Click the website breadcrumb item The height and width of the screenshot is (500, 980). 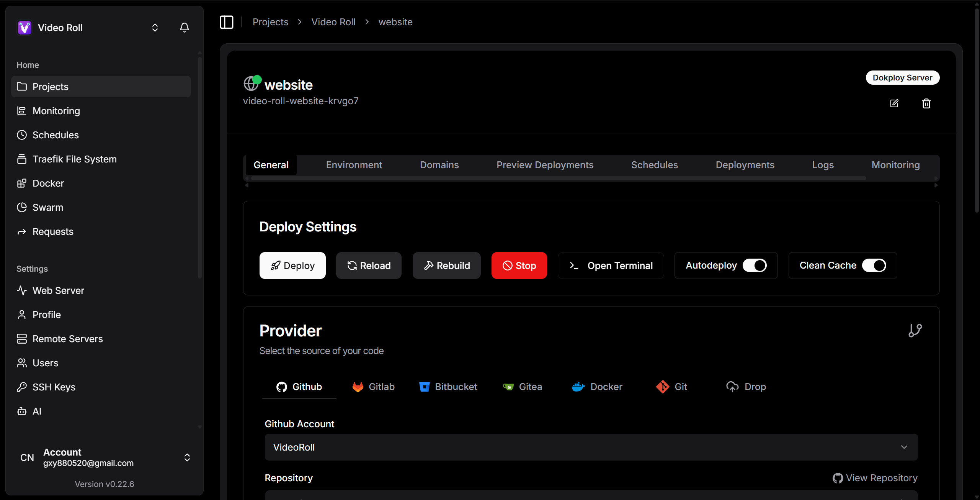(395, 22)
